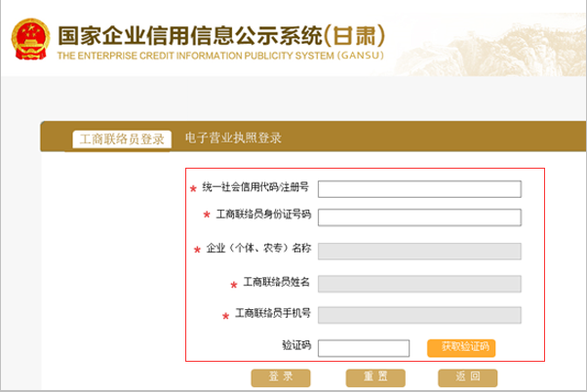Click the 登录 button
587x392 pixels.
click(x=281, y=377)
